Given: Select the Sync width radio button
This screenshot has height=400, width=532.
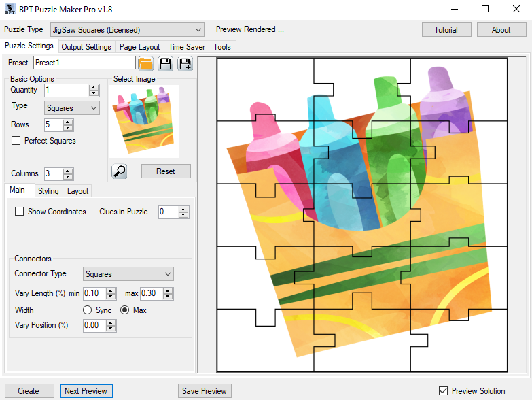Looking at the screenshot, I should coord(88,310).
